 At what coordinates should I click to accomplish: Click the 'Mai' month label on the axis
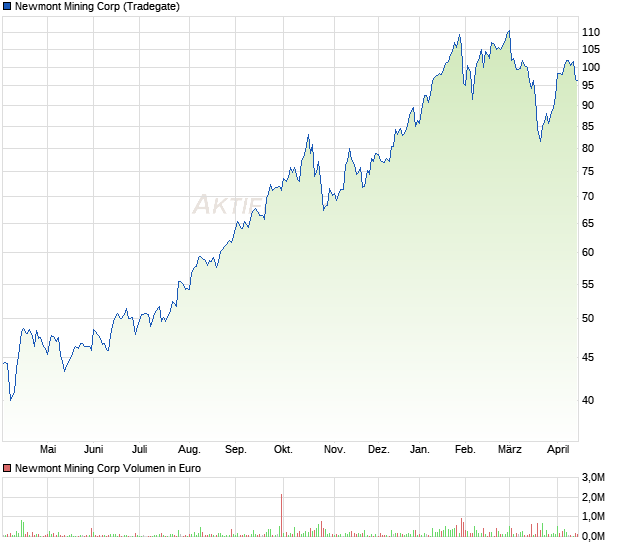48,449
